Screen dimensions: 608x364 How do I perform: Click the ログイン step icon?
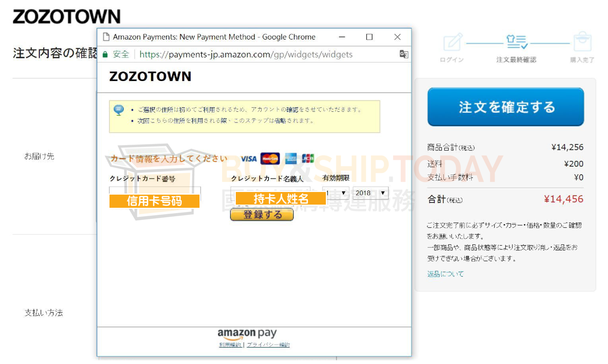tap(453, 42)
